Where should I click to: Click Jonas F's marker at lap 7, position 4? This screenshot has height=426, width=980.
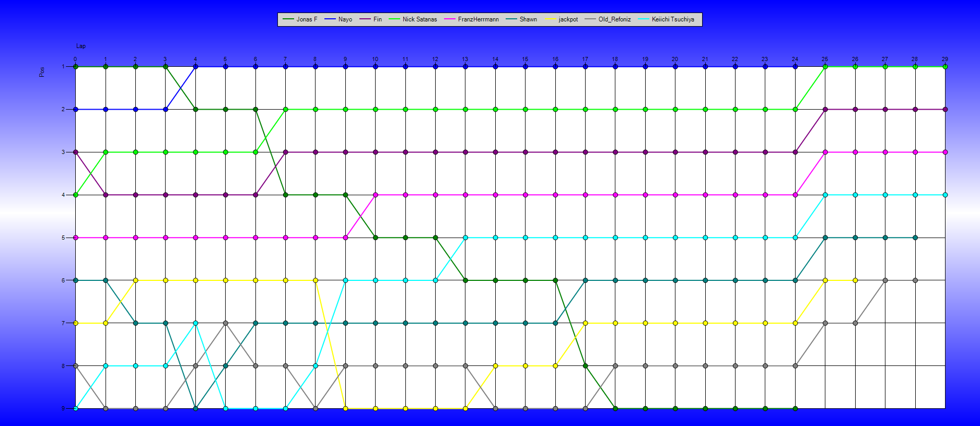coord(285,195)
